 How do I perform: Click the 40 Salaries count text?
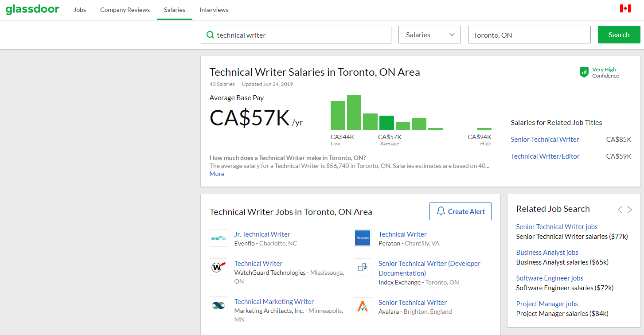coord(222,84)
